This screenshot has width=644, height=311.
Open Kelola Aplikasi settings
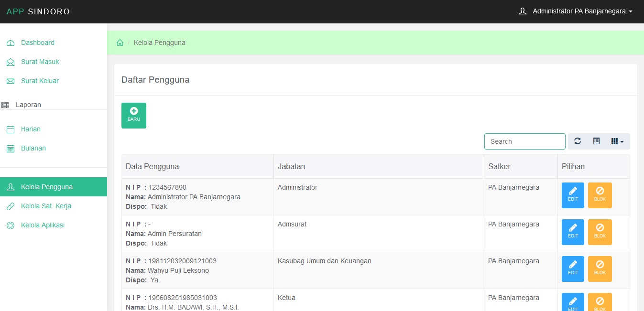43,225
